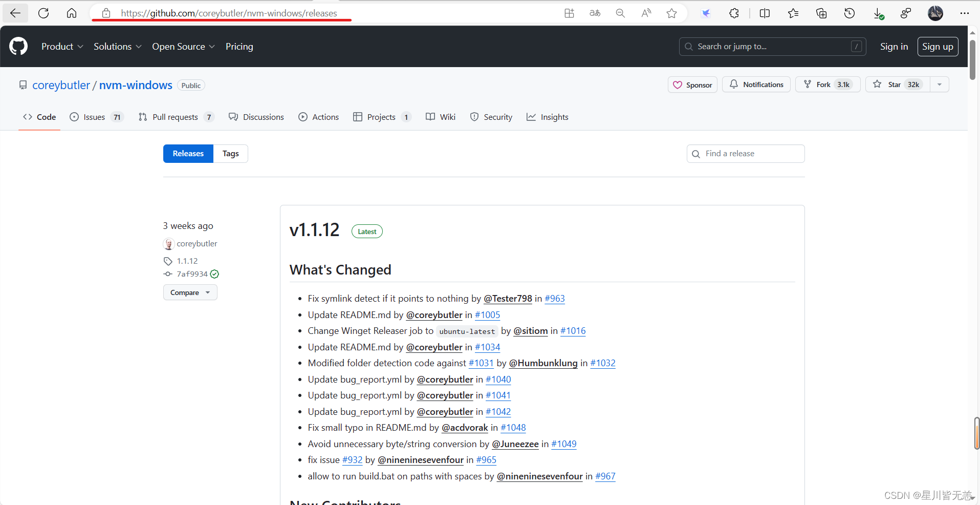Click the user profile avatar
The height and width of the screenshot is (505, 980).
pyautogui.click(x=935, y=13)
